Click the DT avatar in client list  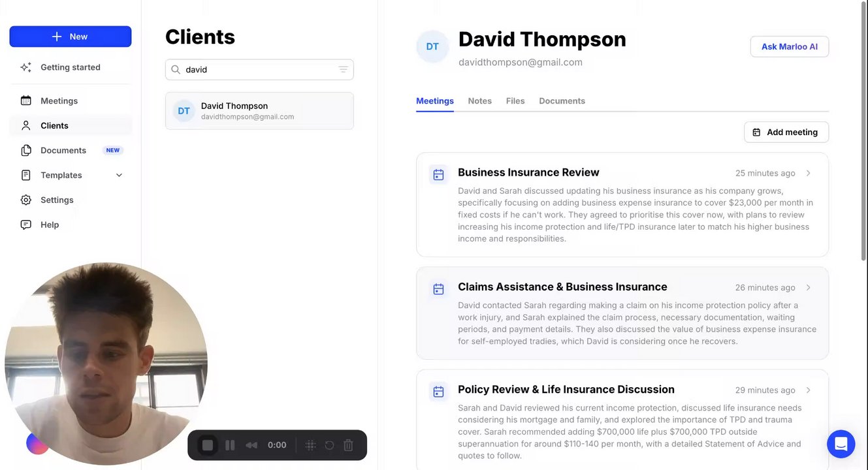(184, 111)
